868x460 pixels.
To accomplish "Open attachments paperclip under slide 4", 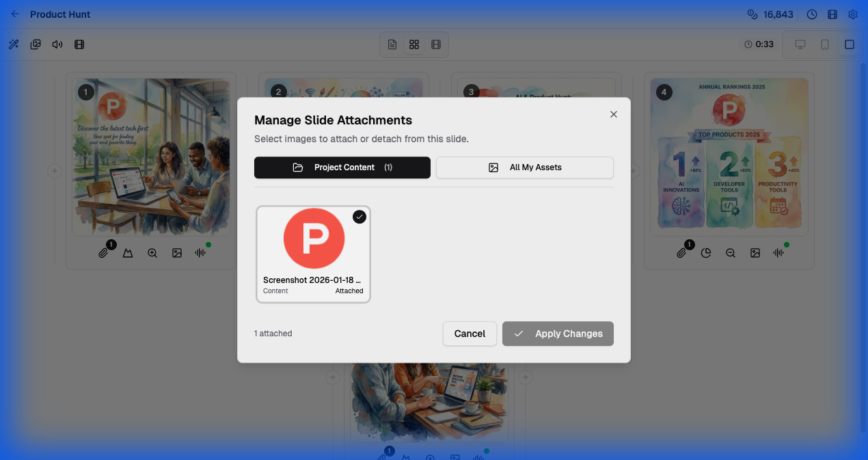I will click(681, 253).
